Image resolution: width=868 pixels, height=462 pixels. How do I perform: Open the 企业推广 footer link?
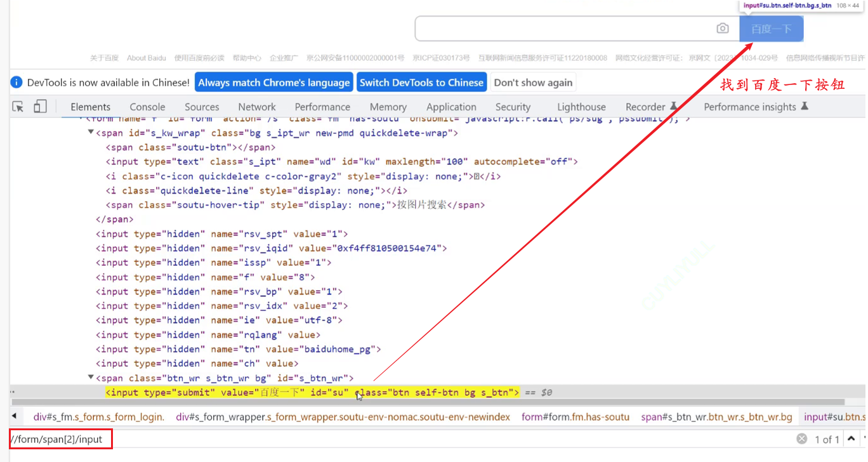[x=284, y=58]
